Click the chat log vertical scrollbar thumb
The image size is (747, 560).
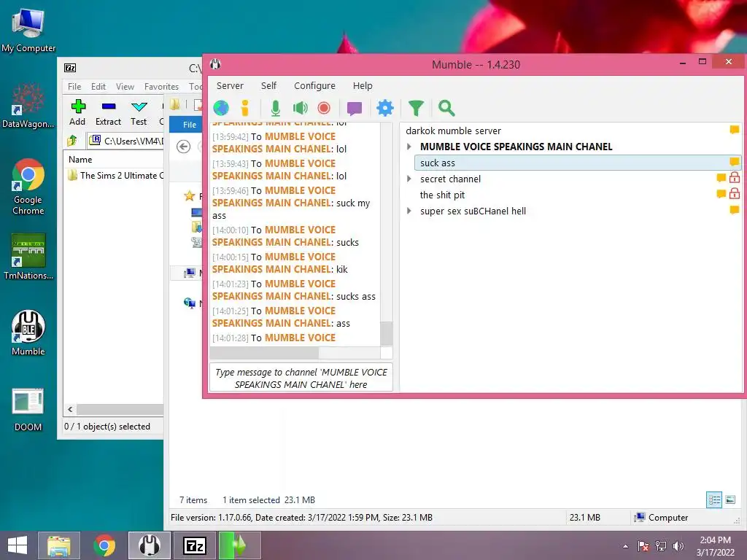(387, 333)
